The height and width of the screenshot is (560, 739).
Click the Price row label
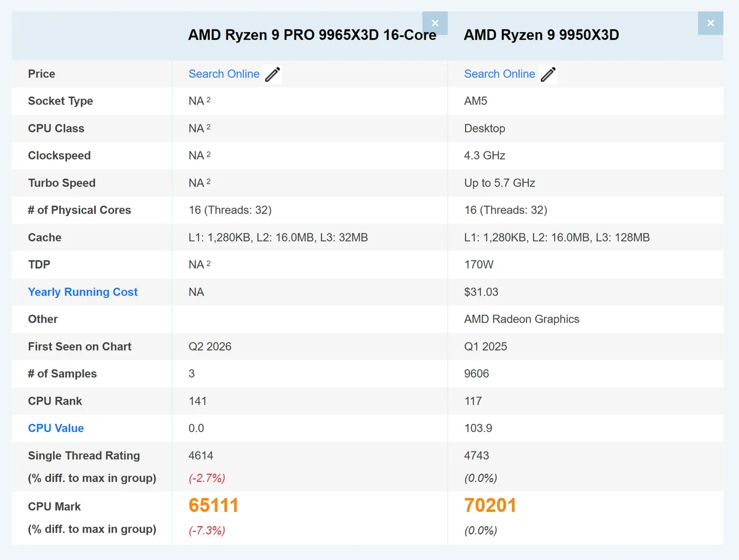tap(41, 74)
